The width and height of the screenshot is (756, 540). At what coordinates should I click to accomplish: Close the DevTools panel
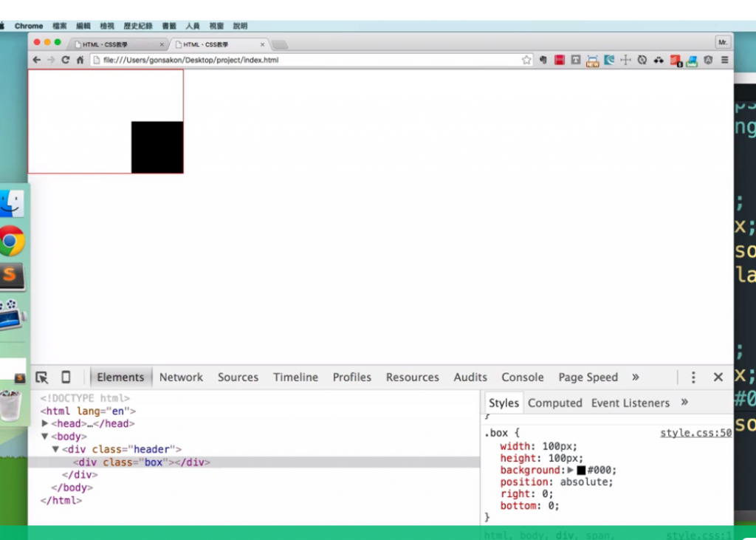(718, 377)
